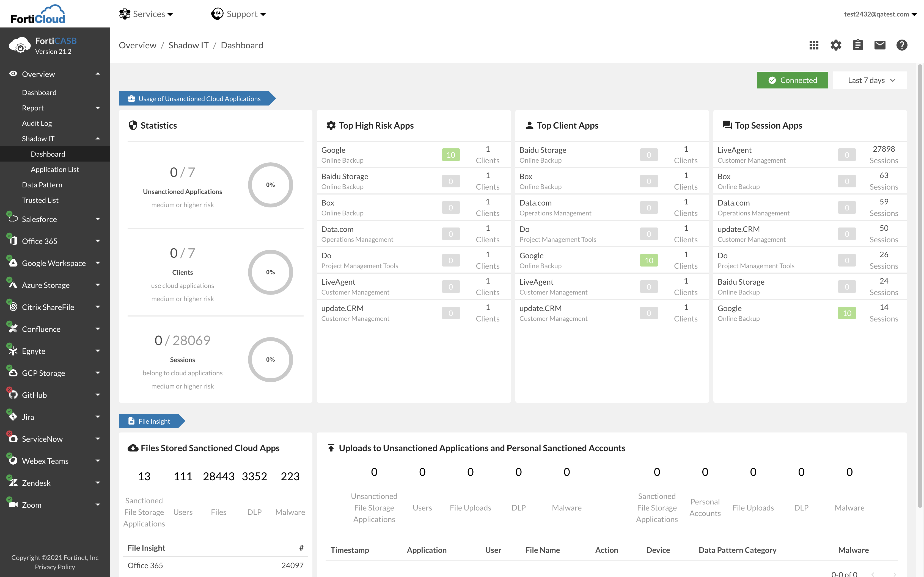Open the settings gear icon in header
Viewport: 924px width, 577px height.
(x=836, y=45)
